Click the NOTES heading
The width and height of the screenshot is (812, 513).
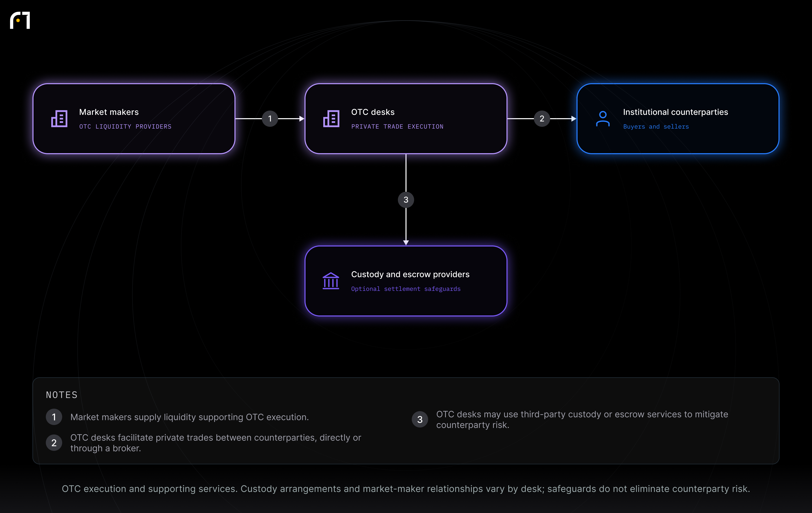62,395
